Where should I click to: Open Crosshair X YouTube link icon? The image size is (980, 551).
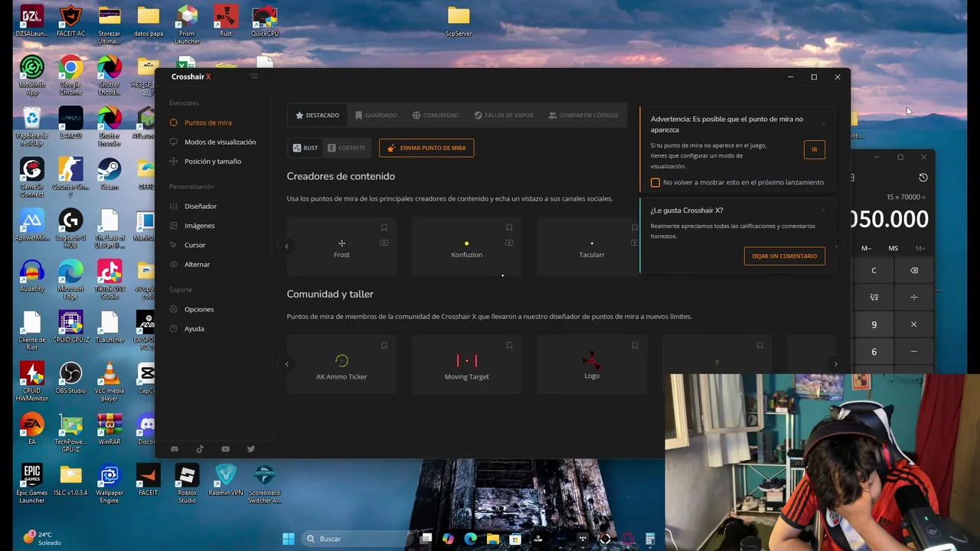[x=225, y=449]
